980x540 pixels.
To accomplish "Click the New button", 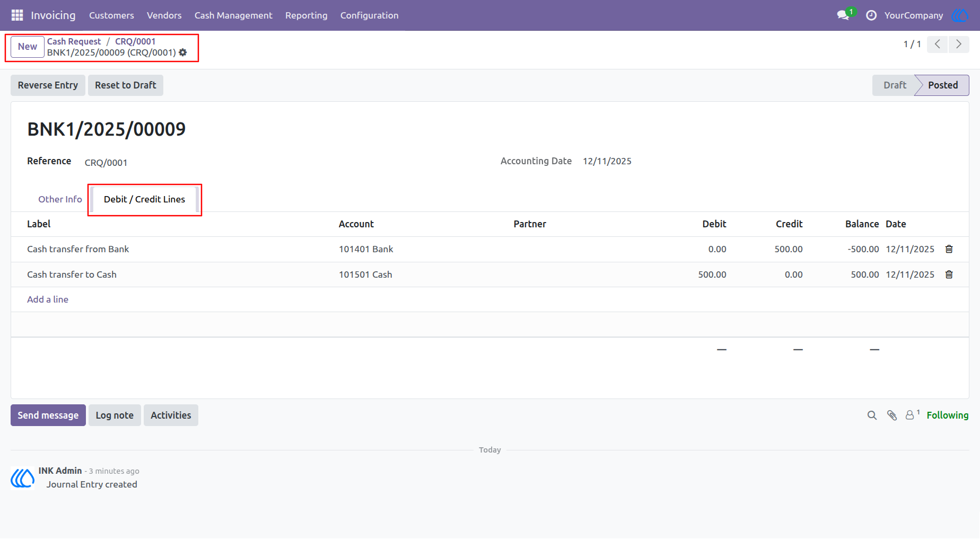I will (x=28, y=47).
